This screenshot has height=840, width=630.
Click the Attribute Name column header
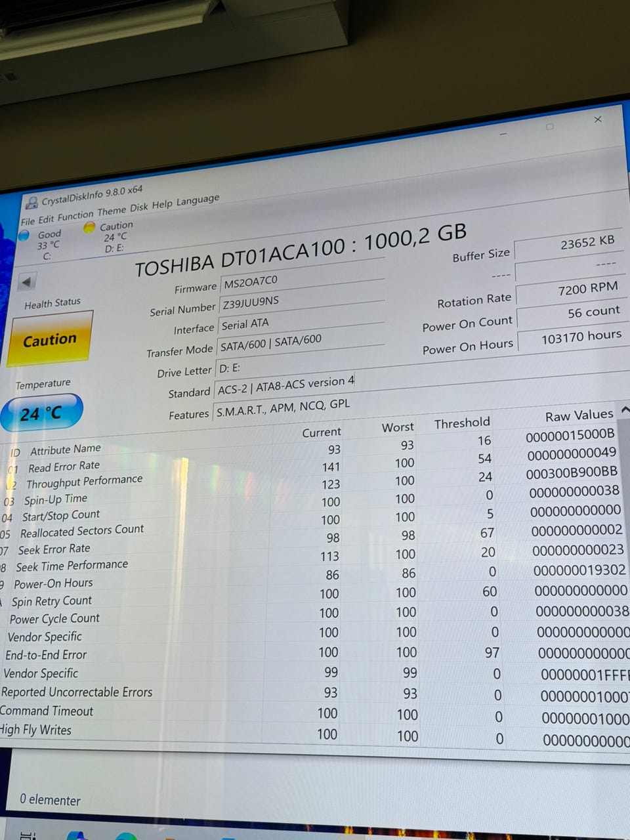66,449
